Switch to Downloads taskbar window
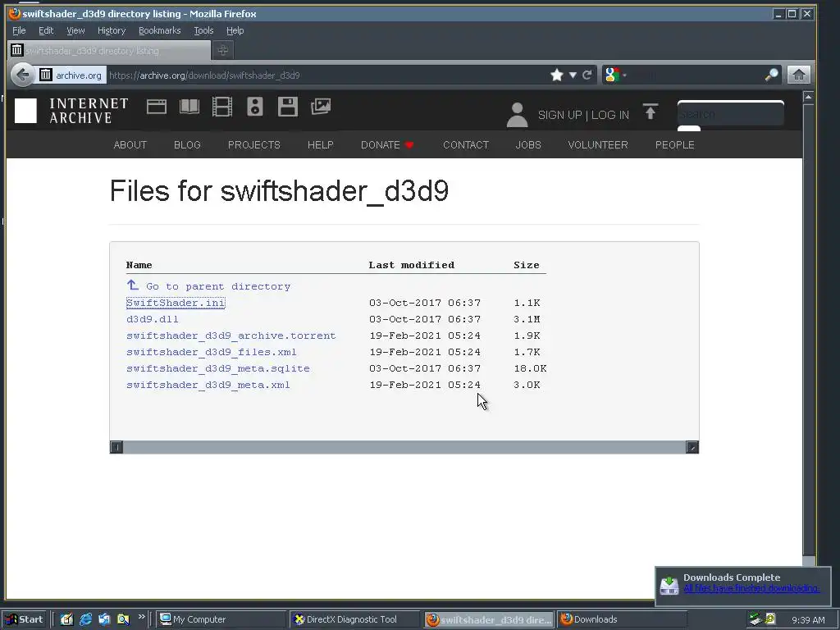 click(622, 619)
